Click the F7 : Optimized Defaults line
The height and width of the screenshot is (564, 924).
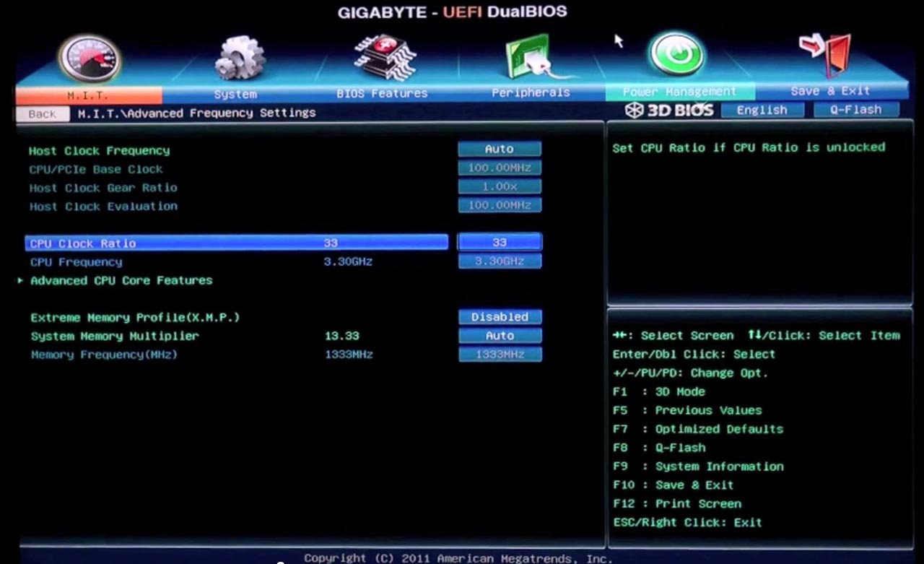click(x=698, y=429)
